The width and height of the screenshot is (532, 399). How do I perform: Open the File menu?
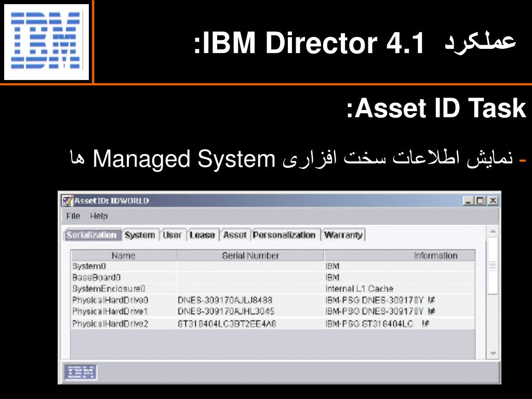click(73, 216)
